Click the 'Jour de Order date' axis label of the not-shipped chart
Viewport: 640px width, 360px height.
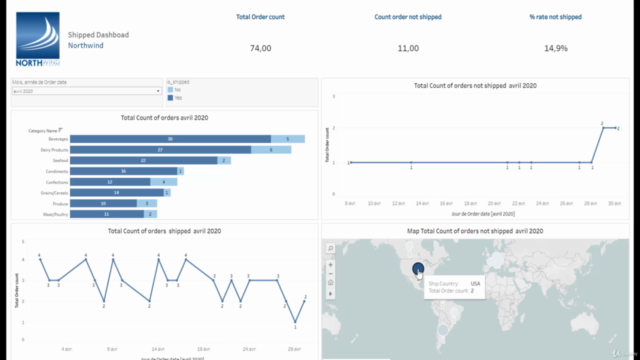point(483,213)
